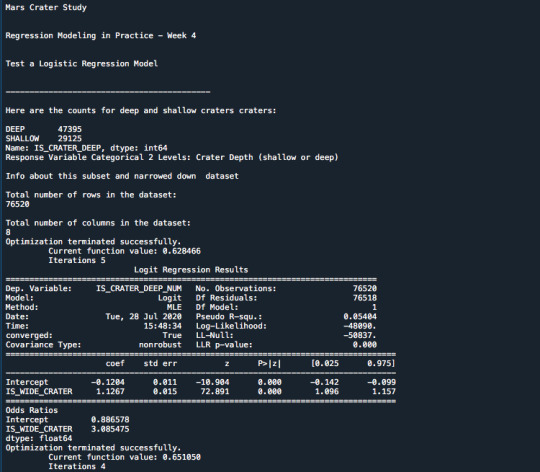Select the SHALLOW count value 29125
The width and height of the screenshot is (540, 472).
[x=70, y=138]
